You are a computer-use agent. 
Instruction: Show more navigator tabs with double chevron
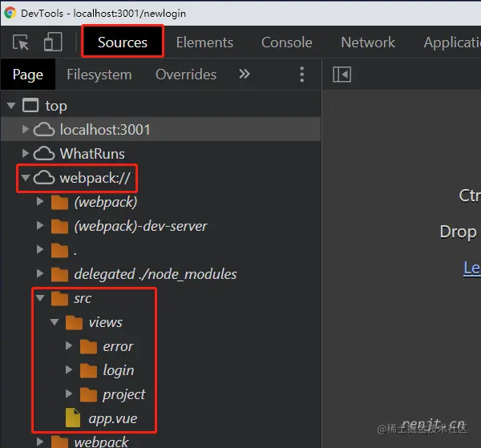245,74
